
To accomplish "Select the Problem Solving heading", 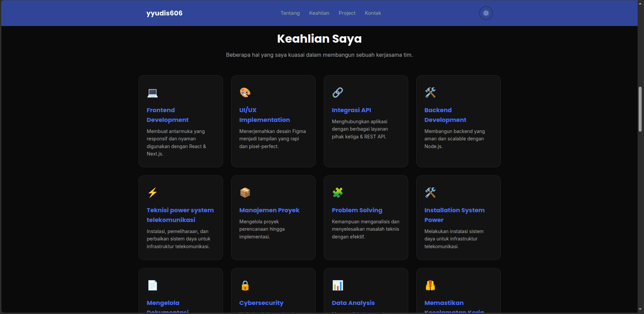I will pos(357,210).
